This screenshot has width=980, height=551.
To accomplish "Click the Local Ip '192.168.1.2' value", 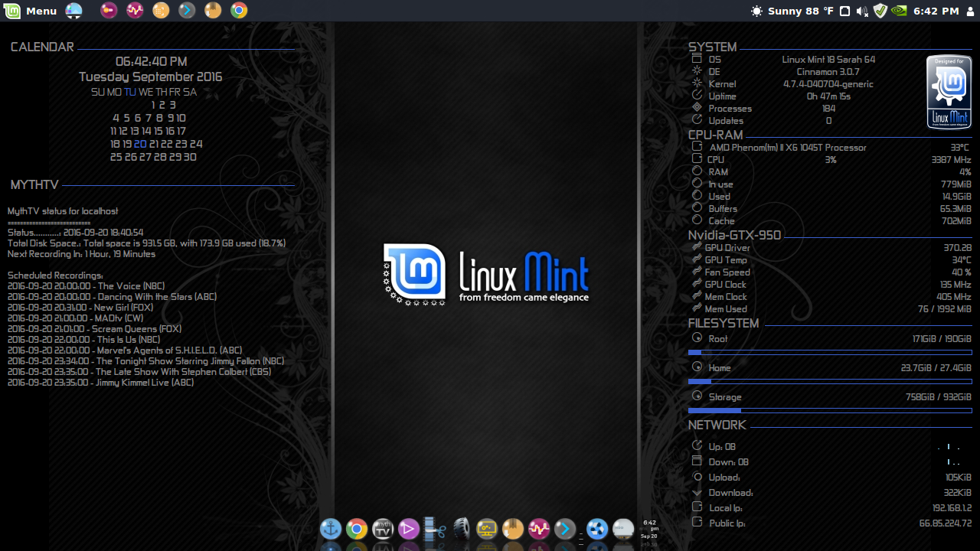I will coord(952,508).
